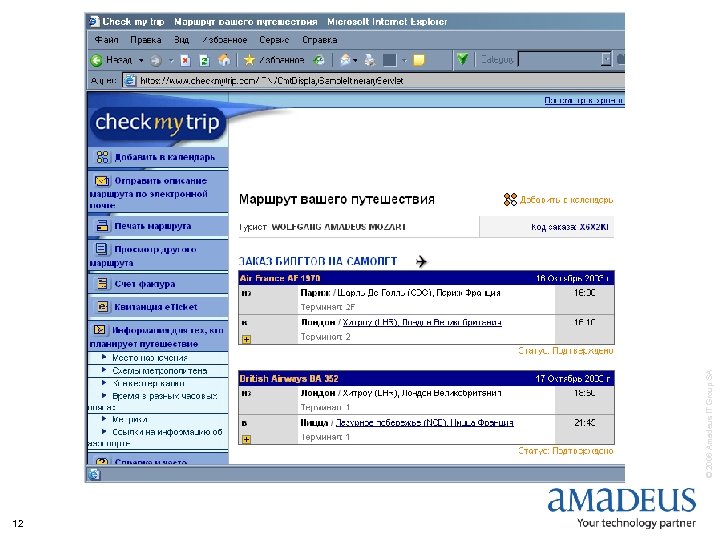
Task: Click the Forward arrow icon
Action: pos(156,60)
